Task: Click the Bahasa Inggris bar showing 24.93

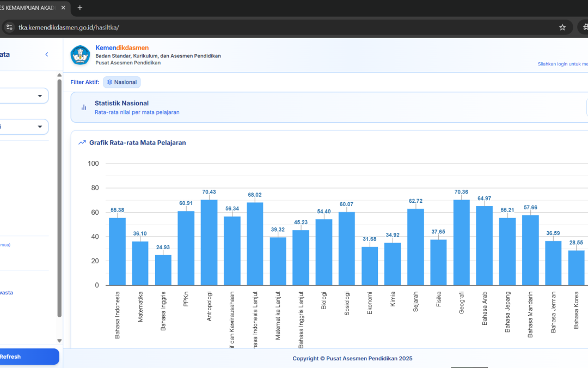Action: (x=163, y=270)
